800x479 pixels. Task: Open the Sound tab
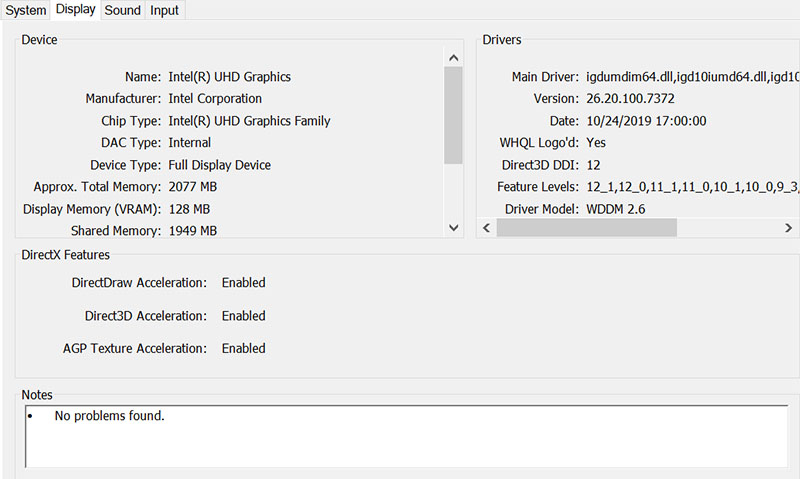coord(123,10)
